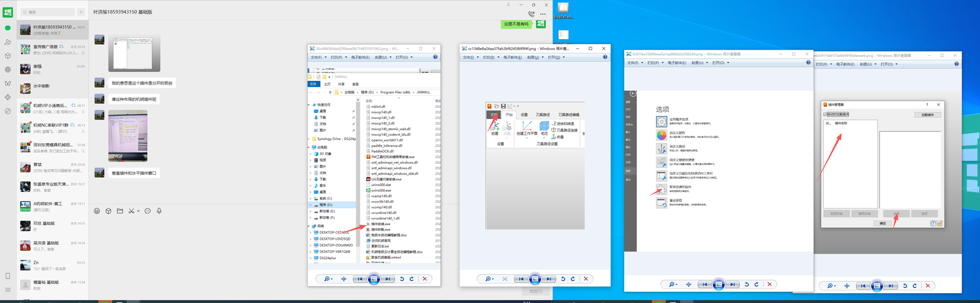The height and width of the screenshot is (303, 980).
Task: Open 刻录(U) menu in cc1348e photo viewer
Action: 535,57
